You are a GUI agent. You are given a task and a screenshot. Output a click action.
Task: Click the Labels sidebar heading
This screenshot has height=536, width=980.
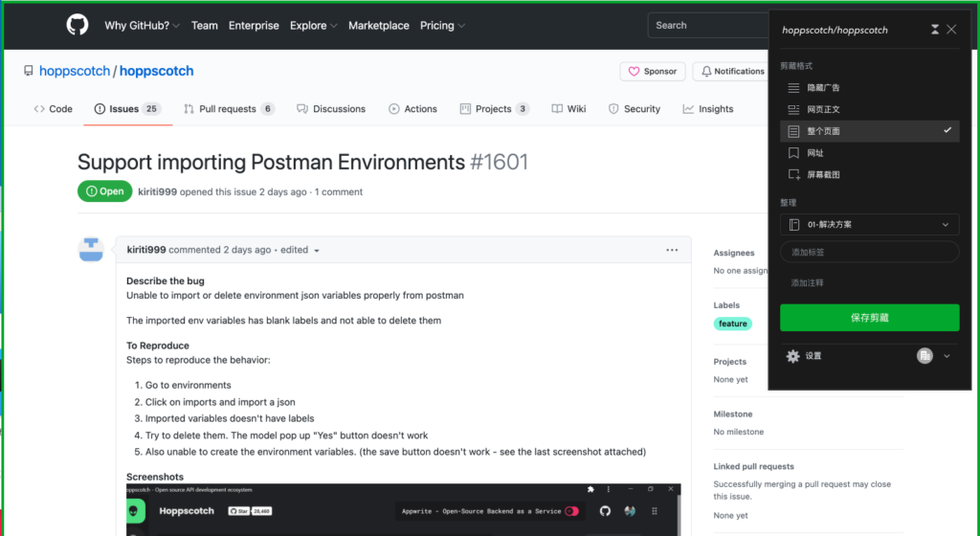point(726,305)
